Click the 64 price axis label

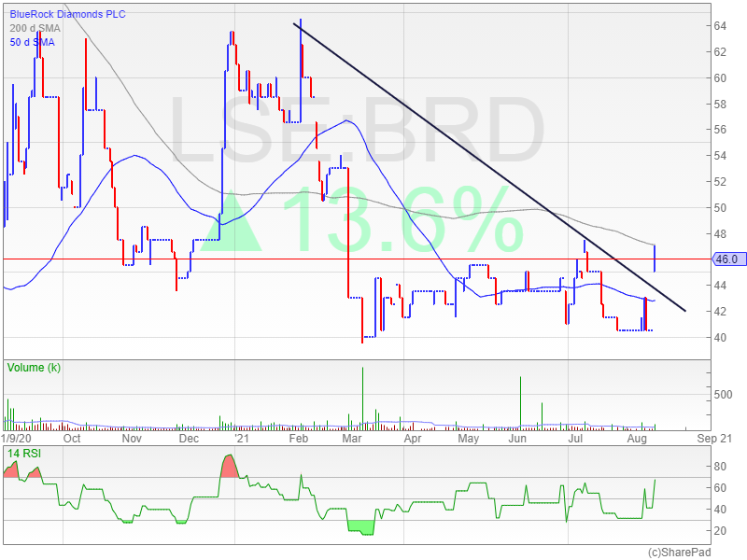click(x=720, y=26)
